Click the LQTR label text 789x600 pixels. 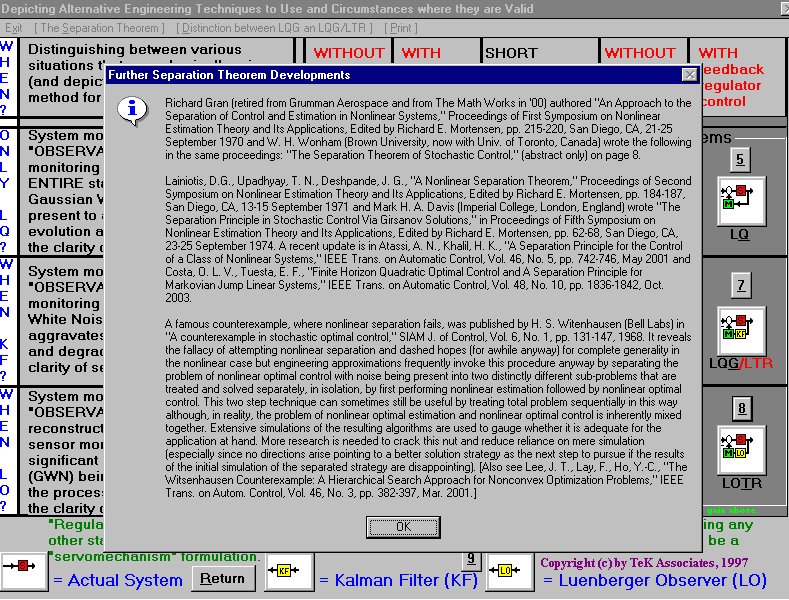[x=742, y=484]
